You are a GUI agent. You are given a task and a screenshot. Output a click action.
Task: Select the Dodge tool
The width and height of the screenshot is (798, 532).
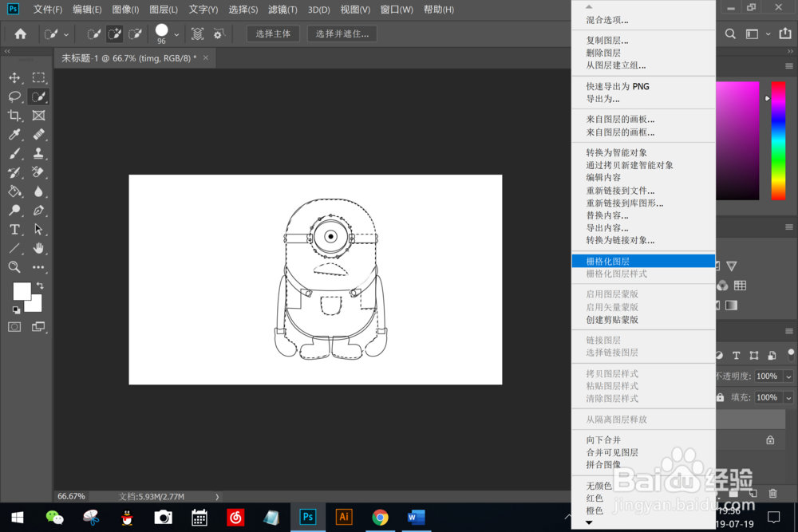(14, 210)
